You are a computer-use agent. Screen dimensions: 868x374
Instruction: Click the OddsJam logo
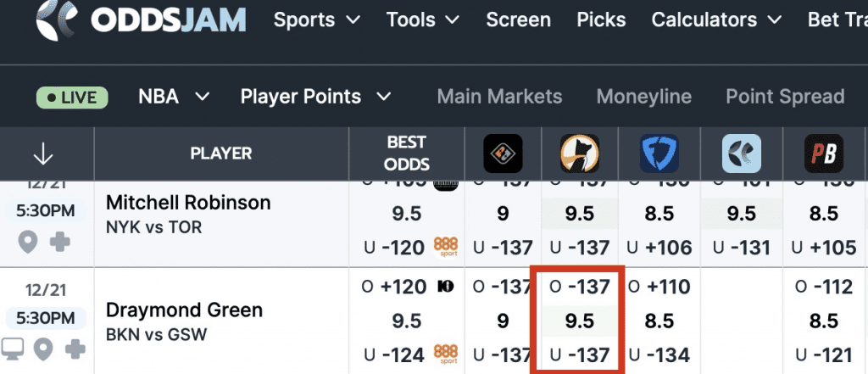pos(142,20)
